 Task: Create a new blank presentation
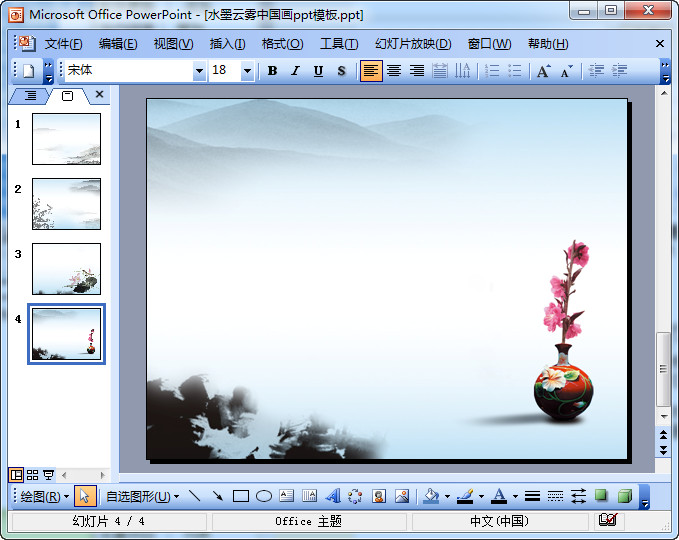point(29,71)
